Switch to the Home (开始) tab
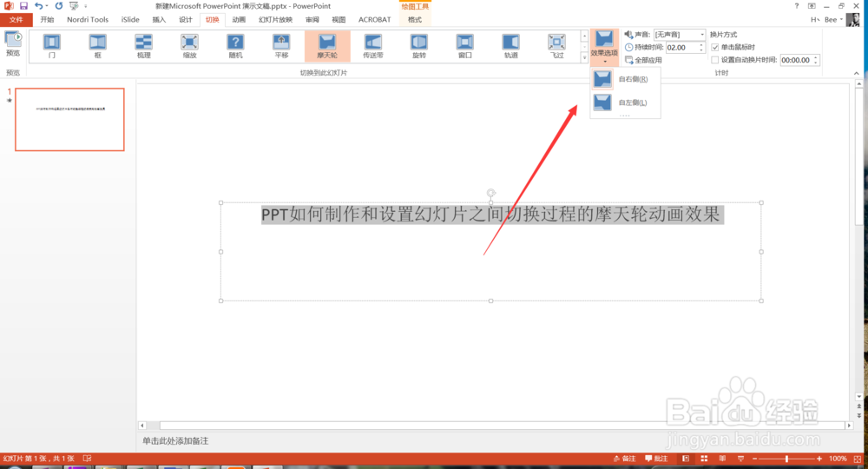Screen dimensions: 868x469 [x=47, y=19]
